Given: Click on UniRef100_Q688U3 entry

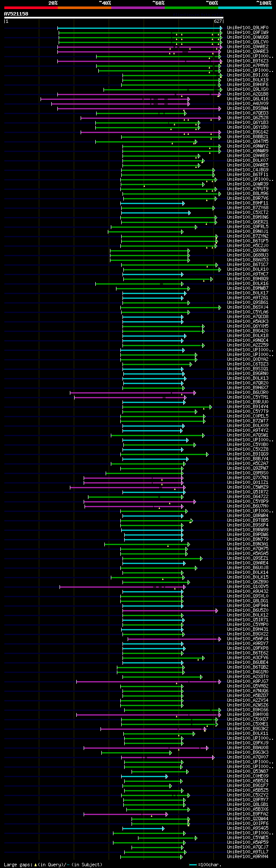Looking at the screenshot, I should click(248, 255).
